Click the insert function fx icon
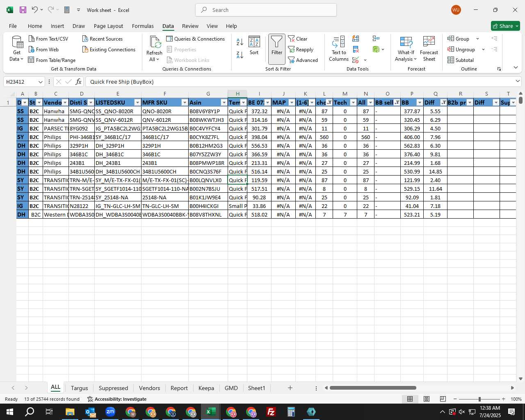525x420 pixels. [x=79, y=82]
